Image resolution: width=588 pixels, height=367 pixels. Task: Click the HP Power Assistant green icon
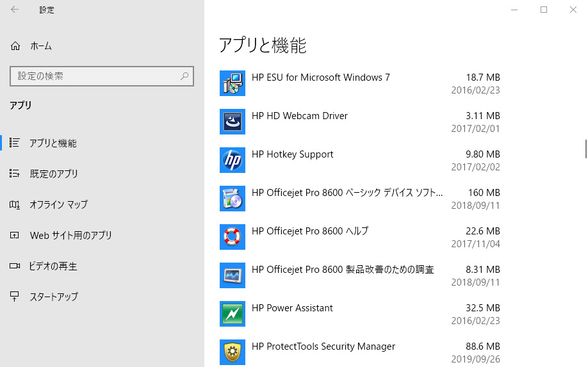[x=232, y=314]
